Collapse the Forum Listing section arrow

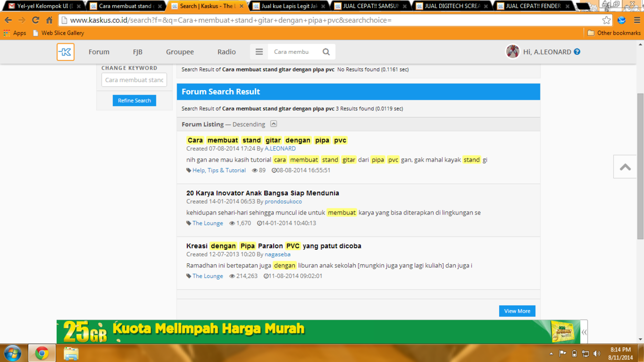tap(273, 124)
